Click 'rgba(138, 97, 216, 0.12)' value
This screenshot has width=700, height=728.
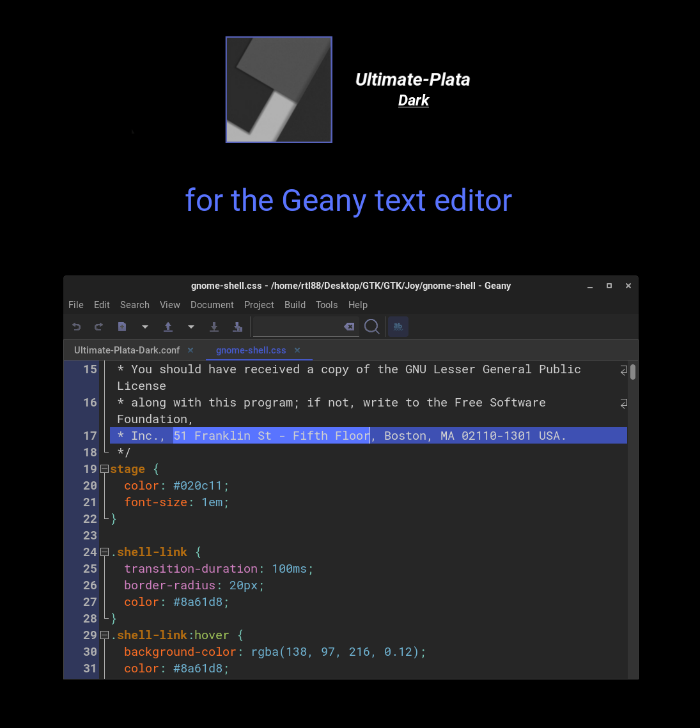[x=335, y=652]
